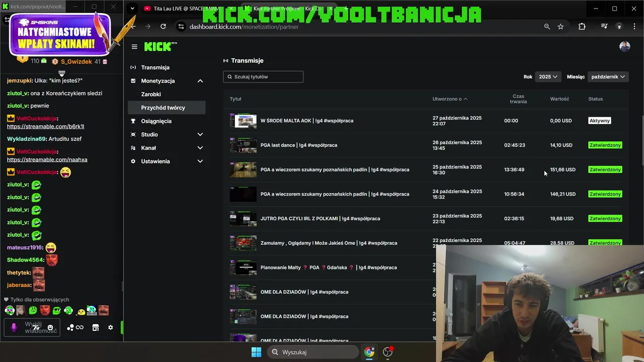The width and height of the screenshot is (644, 362).
Task: Open Chrome three-dot menu
Action: click(x=634, y=27)
